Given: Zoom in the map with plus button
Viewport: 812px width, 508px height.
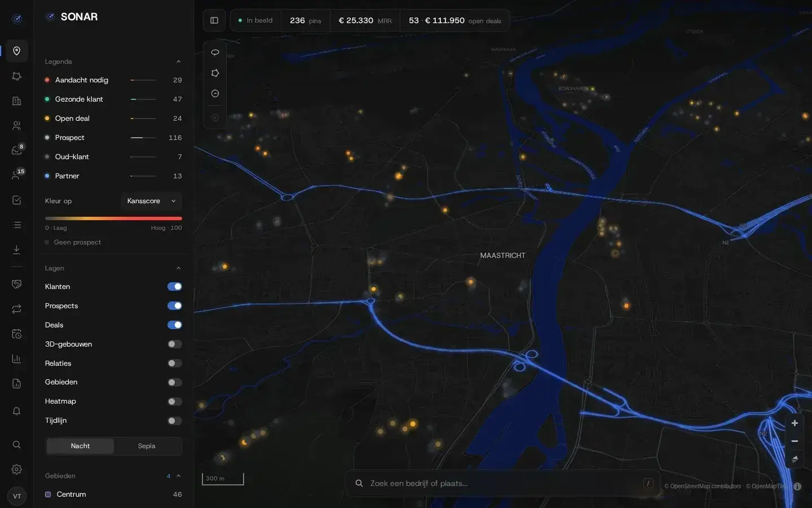Looking at the screenshot, I should 795,423.
